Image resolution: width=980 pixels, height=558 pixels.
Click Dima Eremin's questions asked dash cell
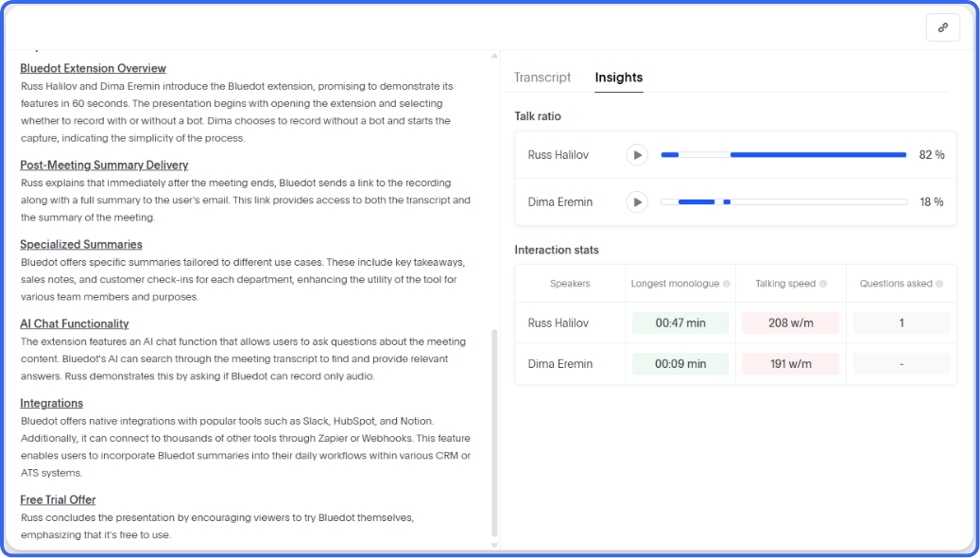[x=902, y=363]
